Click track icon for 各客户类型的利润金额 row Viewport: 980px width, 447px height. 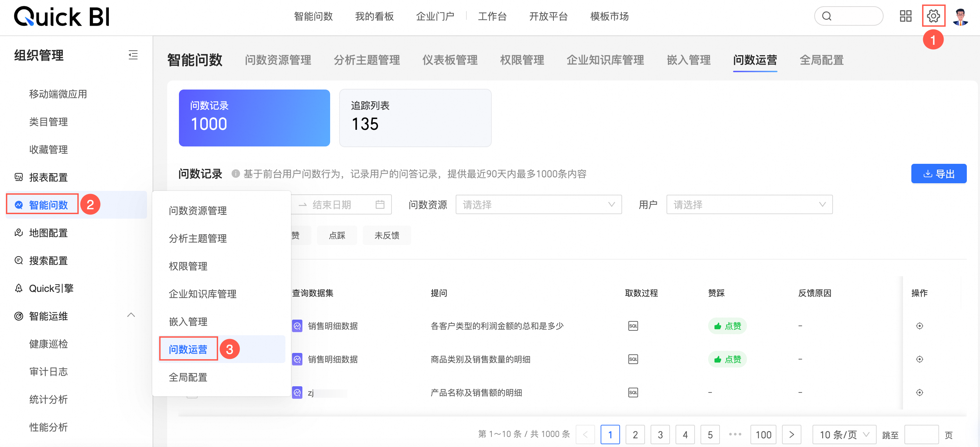(x=919, y=326)
